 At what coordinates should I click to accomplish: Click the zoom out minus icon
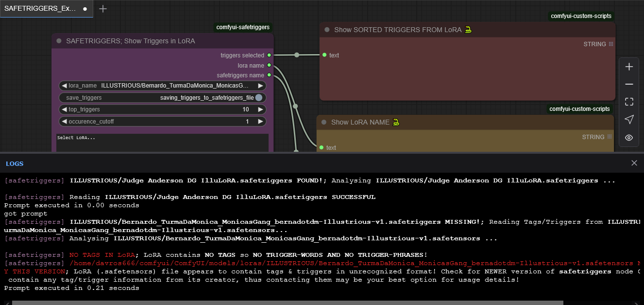point(629,84)
